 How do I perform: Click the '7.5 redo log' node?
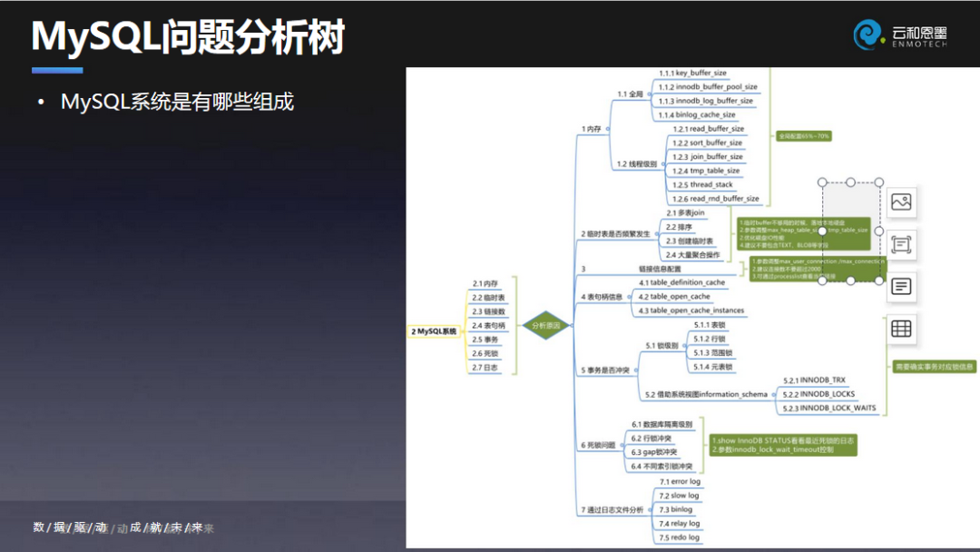coord(680,537)
